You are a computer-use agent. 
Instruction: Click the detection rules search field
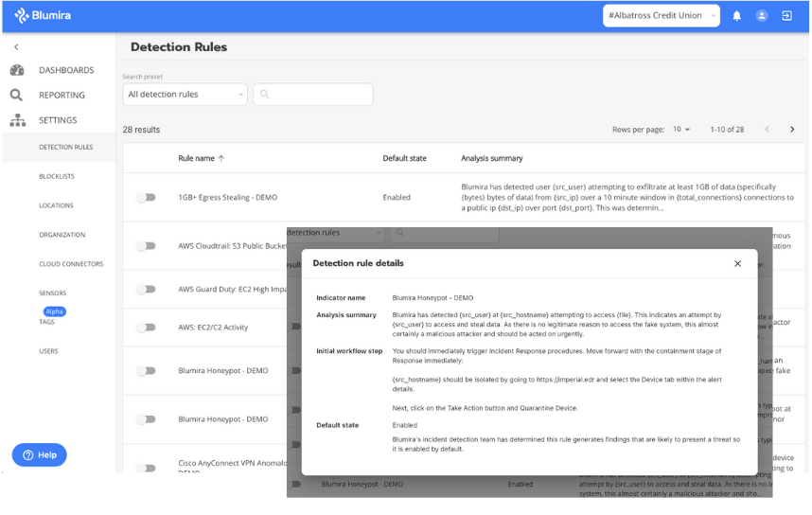tap(313, 95)
